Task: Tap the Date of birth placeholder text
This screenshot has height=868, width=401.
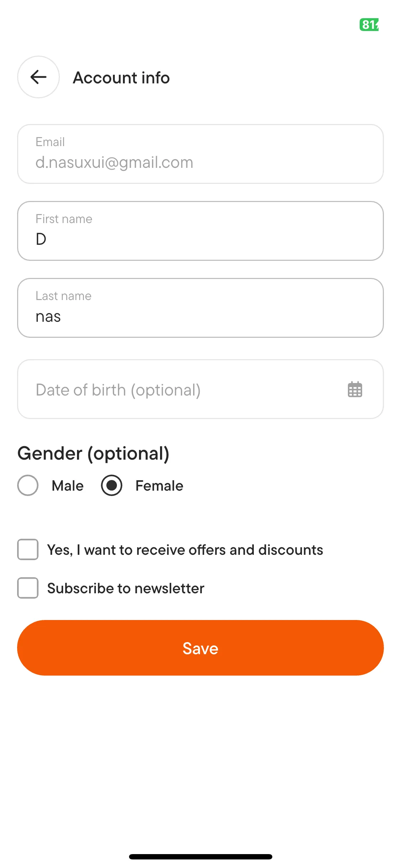Action: pos(118,390)
